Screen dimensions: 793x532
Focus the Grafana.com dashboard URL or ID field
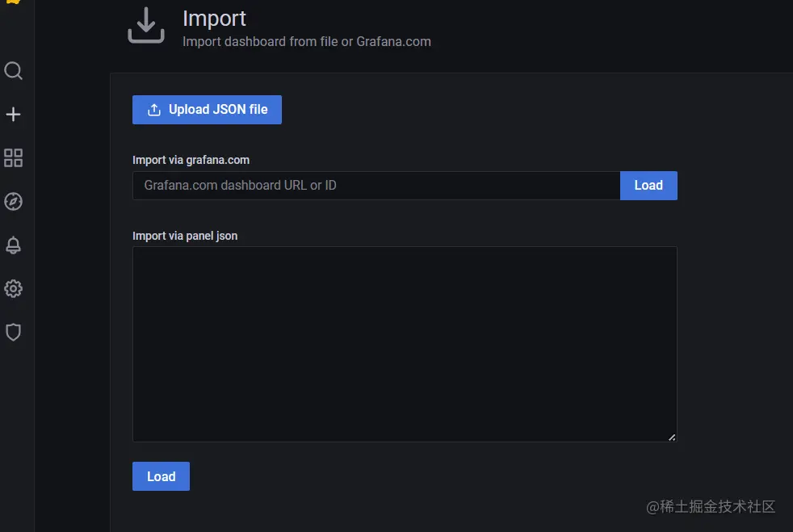pos(376,186)
